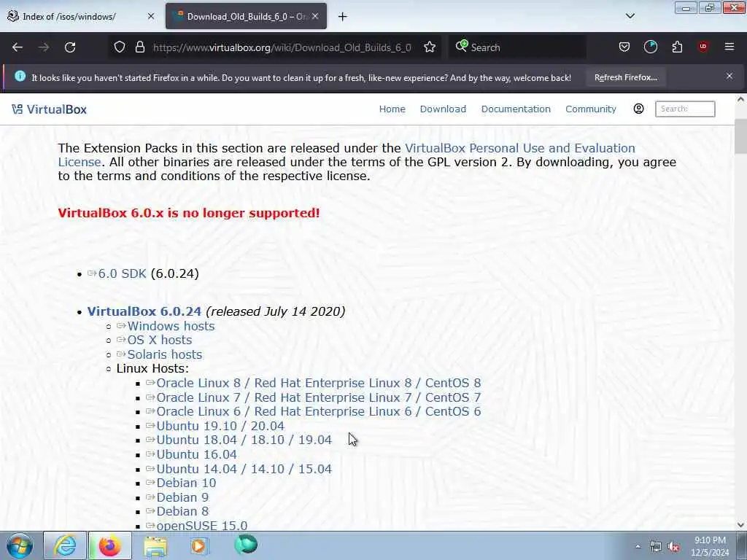
Task: Open the Oracle Linux 6 / CentOS 6 link
Action: click(x=319, y=411)
